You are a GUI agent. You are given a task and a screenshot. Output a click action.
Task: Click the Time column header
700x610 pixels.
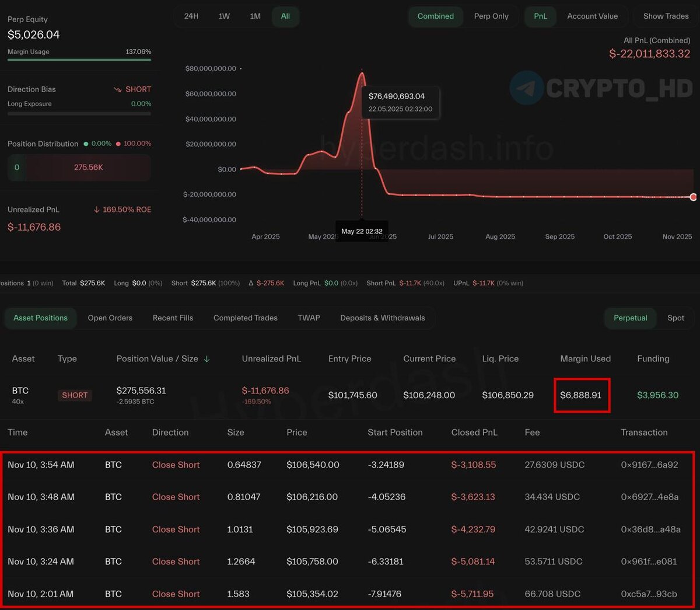pyautogui.click(x=17, y=433)
